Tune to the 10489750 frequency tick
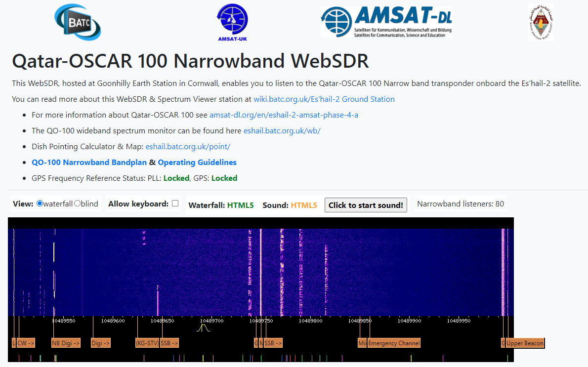 pyautogui.click(x=261, y=321)
